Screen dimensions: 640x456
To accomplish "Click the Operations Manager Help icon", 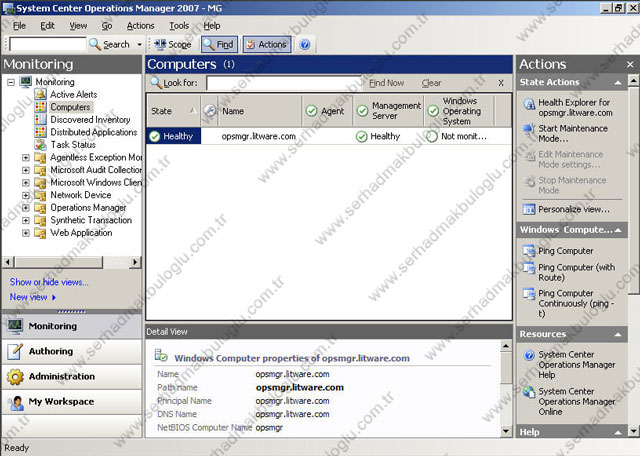I will point(529,355).
